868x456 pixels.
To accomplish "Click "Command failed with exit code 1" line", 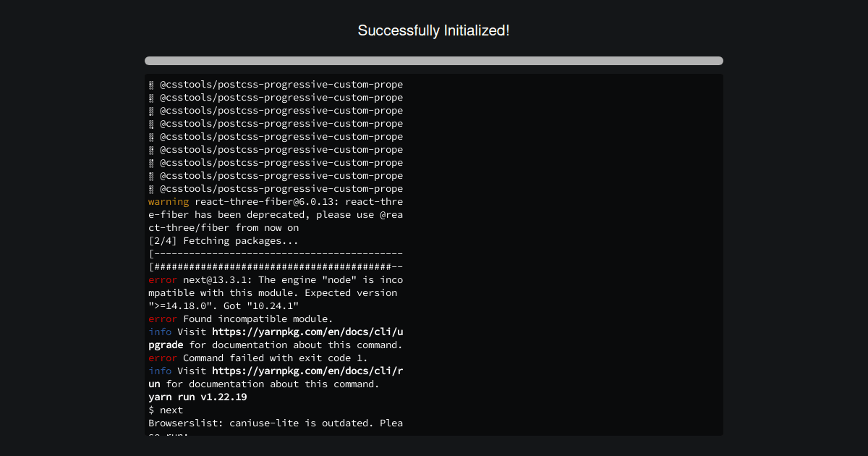I will [x=275, y=358].
